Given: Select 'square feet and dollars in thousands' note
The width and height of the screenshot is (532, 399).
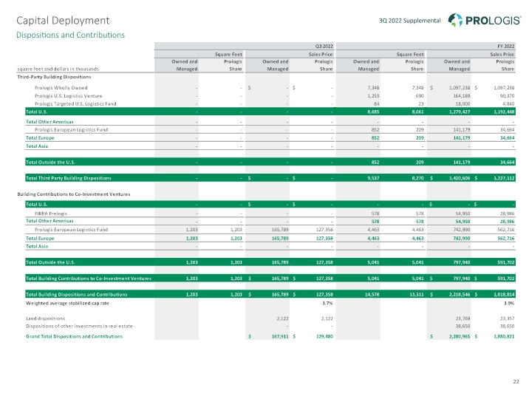Looking at the screenshot, I should 58,69.
